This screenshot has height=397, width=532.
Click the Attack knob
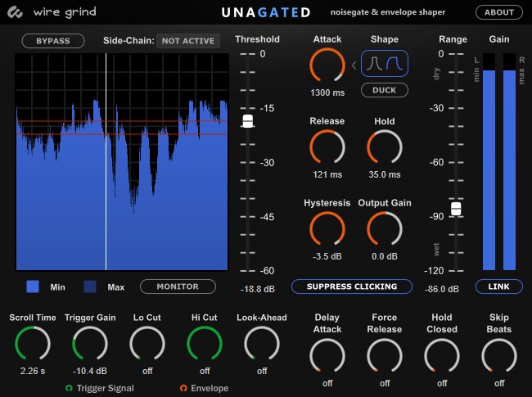(327, 65)
